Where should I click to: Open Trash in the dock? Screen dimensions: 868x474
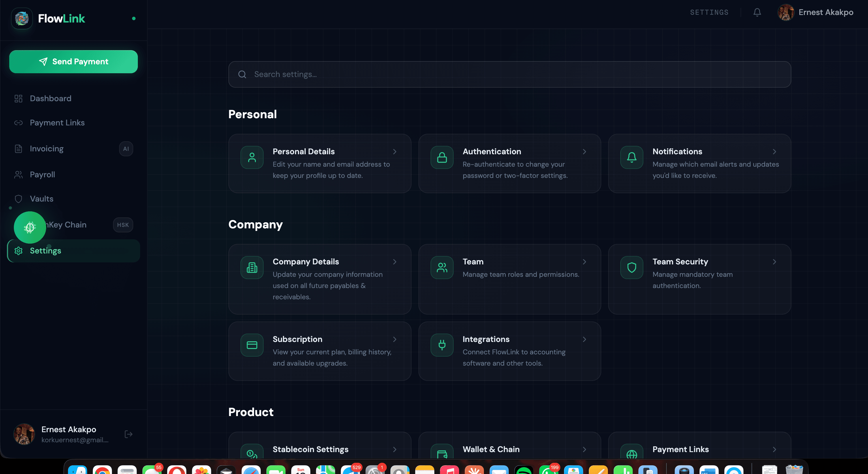[794, 470]
